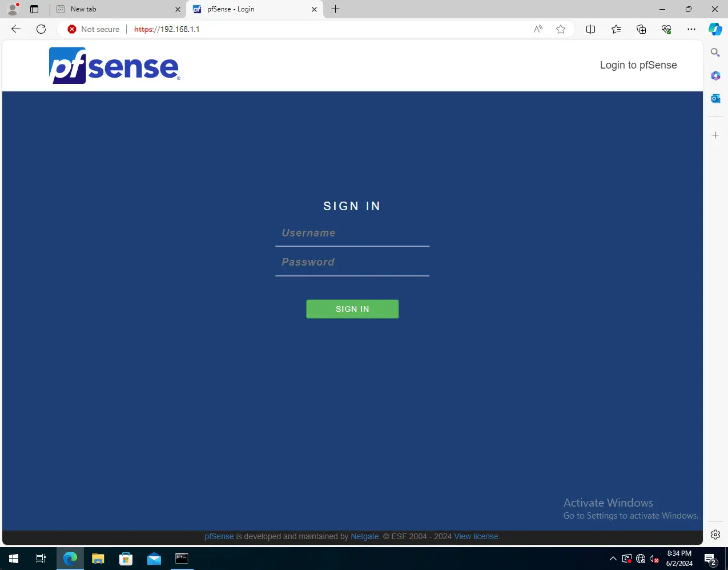Open the Netgate footer link
Viewport: 728px width, 570px height.
(365, 536)
